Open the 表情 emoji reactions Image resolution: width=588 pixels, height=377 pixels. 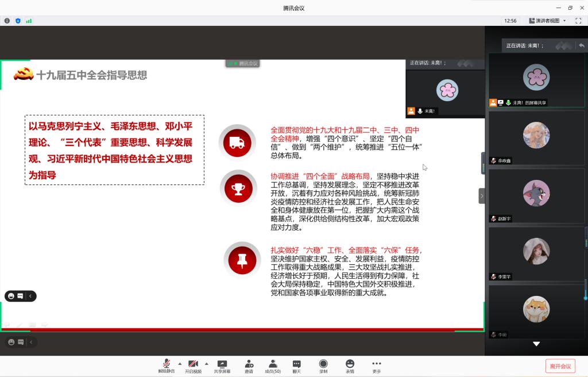350,366
